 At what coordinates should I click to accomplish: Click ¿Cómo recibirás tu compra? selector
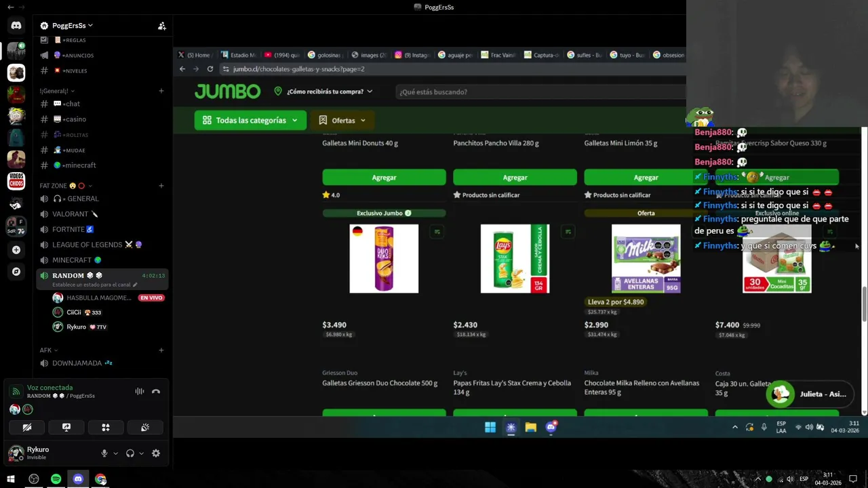[323, 91]
